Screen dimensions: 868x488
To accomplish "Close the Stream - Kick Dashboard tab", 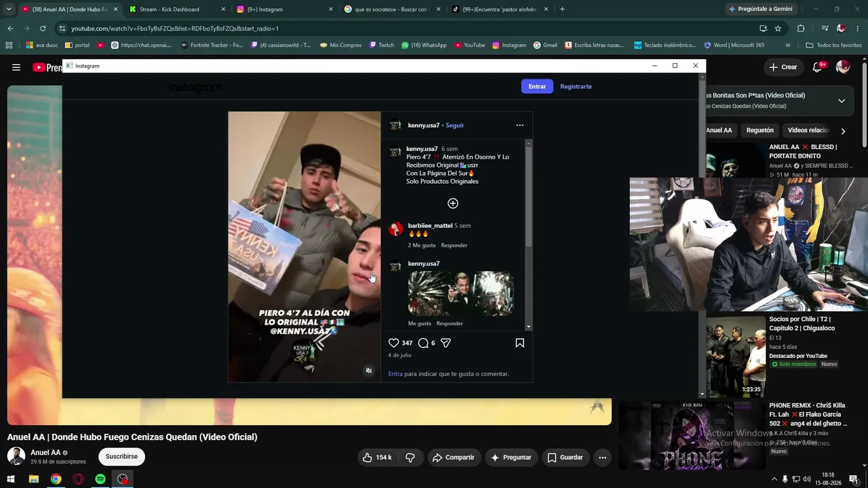I will click(223, 9).
